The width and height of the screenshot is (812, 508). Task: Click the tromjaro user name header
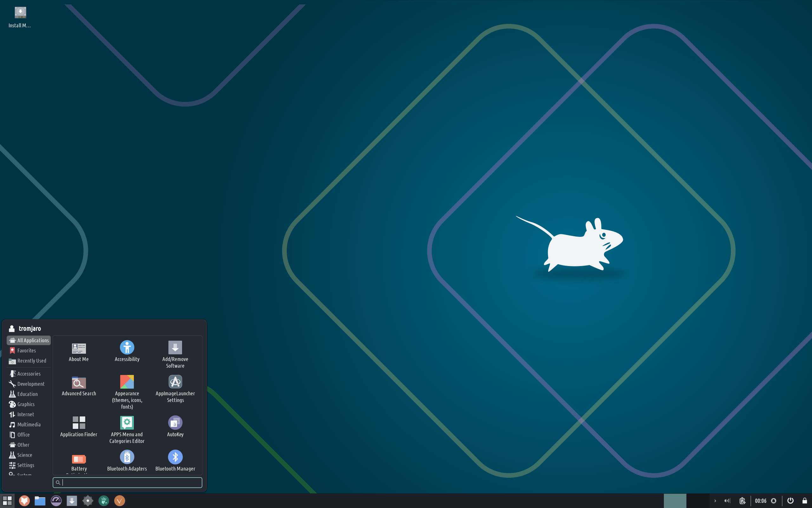pyautogui.click(x=30, y=328)
